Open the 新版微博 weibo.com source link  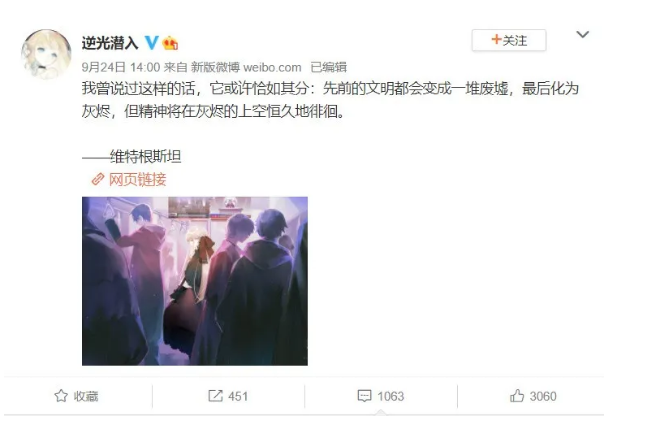(246, 67)
